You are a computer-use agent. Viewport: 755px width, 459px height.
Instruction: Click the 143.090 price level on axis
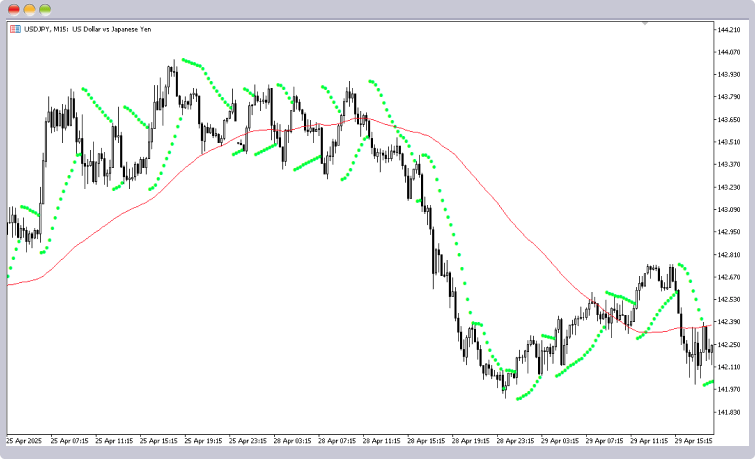tap(729, 210)
